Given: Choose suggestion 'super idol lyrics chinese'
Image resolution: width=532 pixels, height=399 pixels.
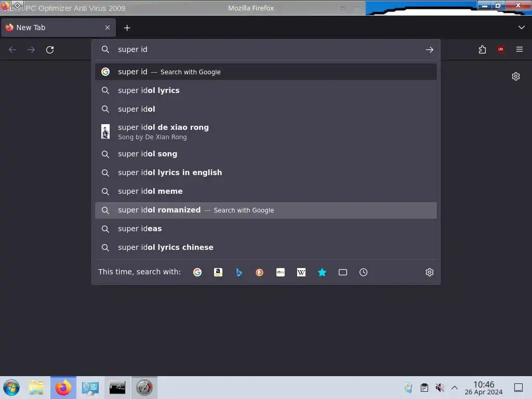Looking at the screenshot, I should (266, 247).
